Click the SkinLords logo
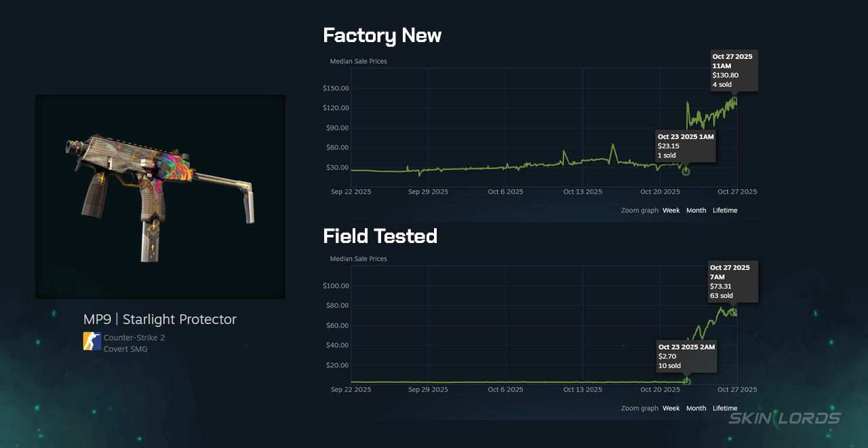Viewport: 868px width, 448px height. [784, 418]
